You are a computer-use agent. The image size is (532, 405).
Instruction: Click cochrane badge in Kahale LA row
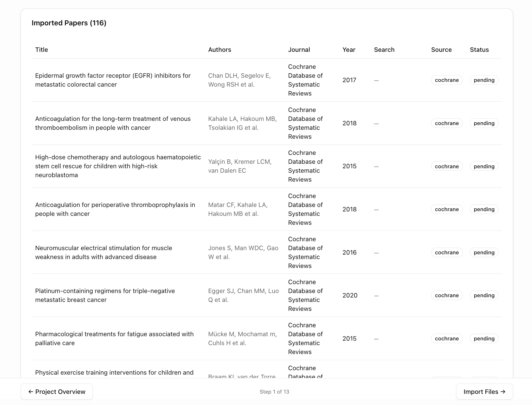447,123
